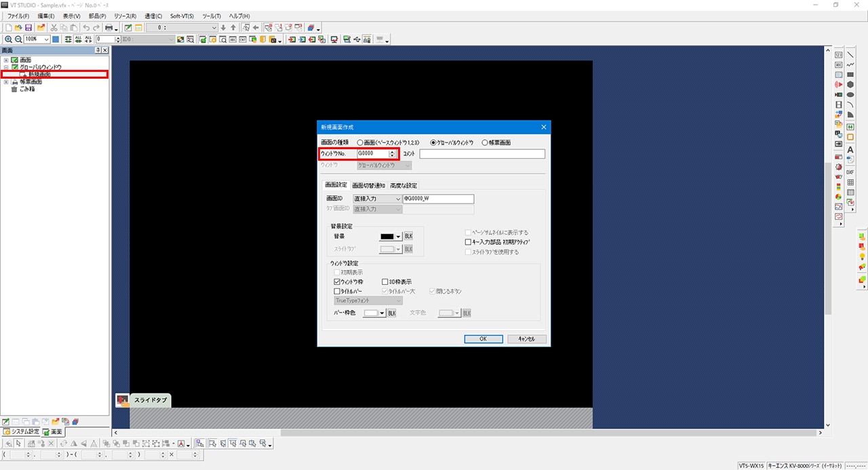Click the キャンセル button
Screen dimensions: 868x470
pyautogui.click(x=526, y=338)
